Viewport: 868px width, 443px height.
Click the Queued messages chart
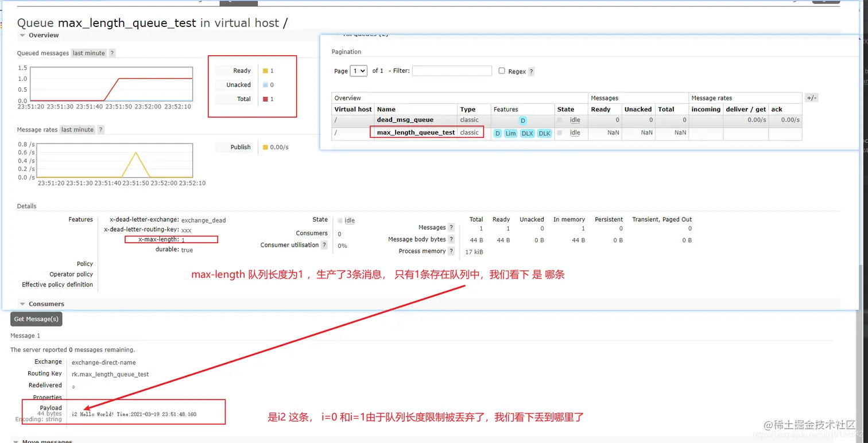pos(111,84)
